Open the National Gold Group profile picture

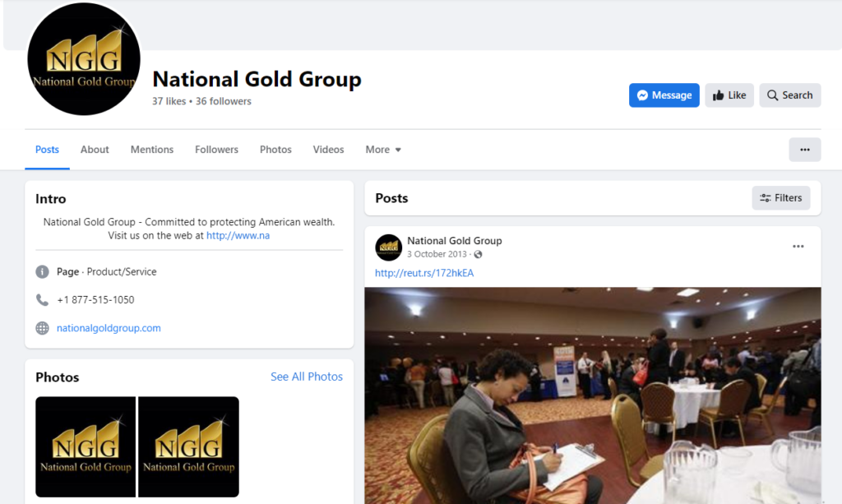click(84, 59)
